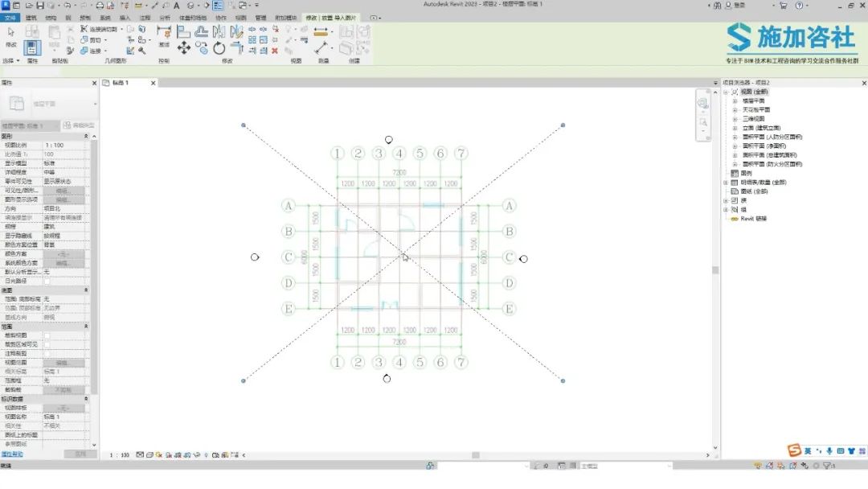Open the 选择 dropdown under Modify

11,60
